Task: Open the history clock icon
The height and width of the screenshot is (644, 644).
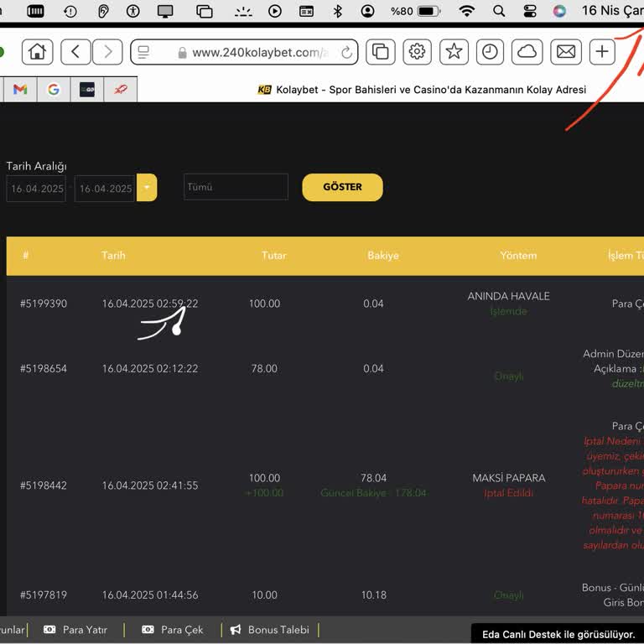Action: 490,52
